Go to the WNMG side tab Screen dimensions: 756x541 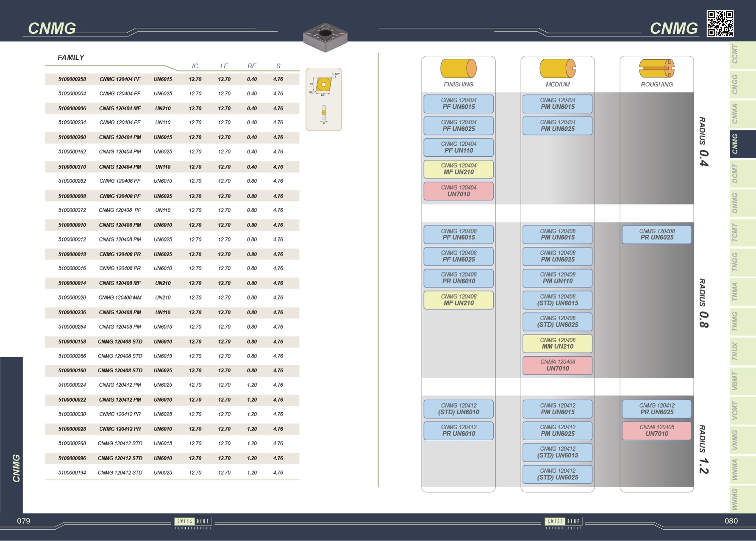tap(742, 499)
